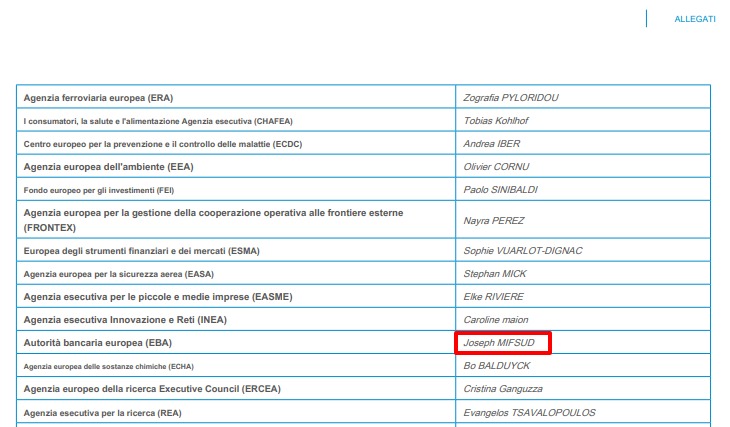
Task: Click the ERCEA agency cell
Action: 236,389
